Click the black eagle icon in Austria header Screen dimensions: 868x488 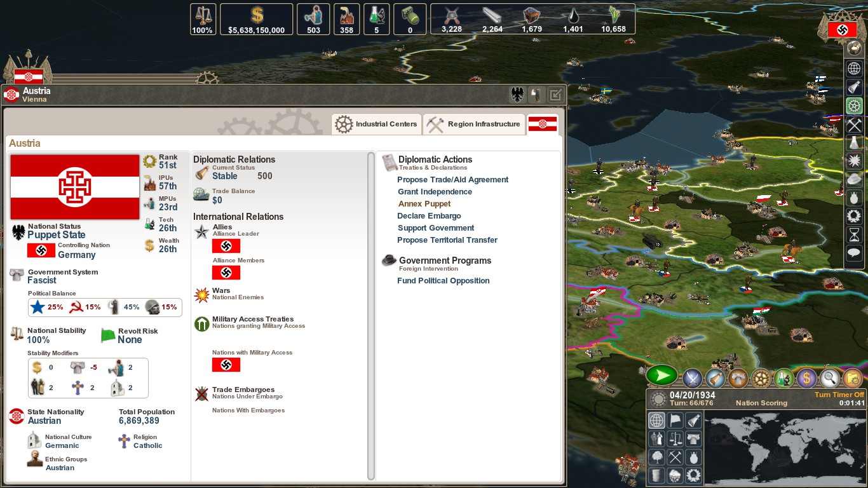(x=518, y=95)
